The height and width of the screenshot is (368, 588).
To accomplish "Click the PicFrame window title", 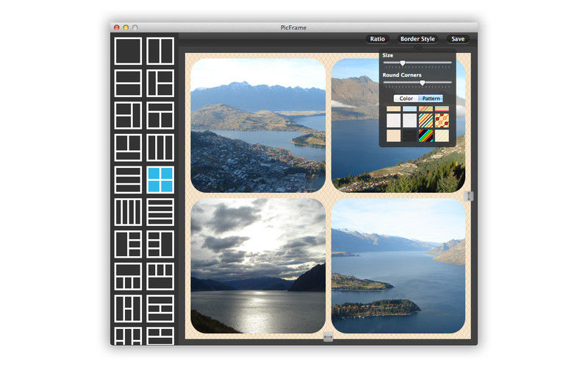I will (293, 27).
